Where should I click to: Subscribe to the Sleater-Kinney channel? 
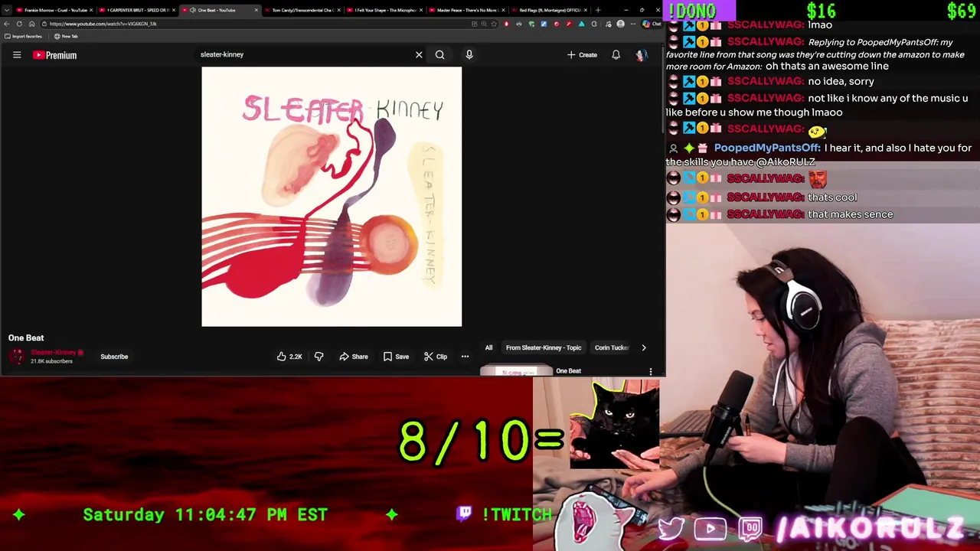(114, 357)
